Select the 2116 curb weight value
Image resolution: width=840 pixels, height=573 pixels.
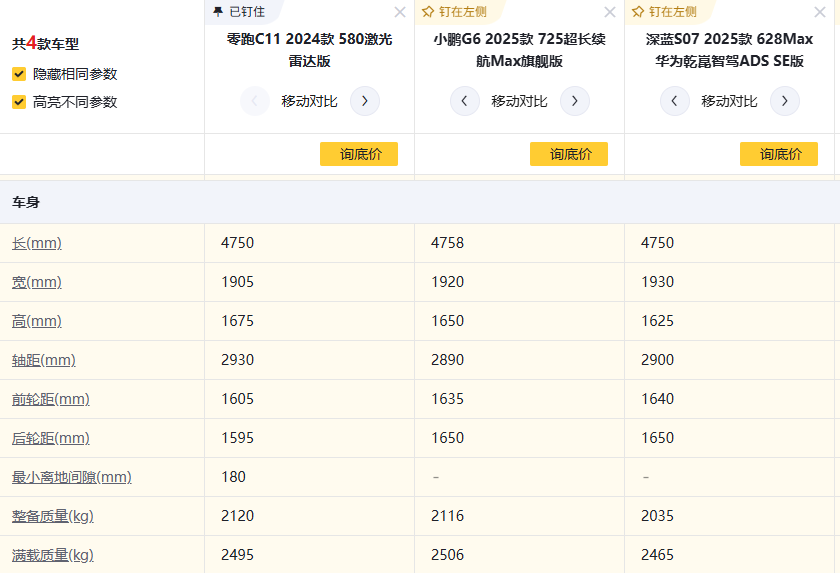tap(447, 516)
